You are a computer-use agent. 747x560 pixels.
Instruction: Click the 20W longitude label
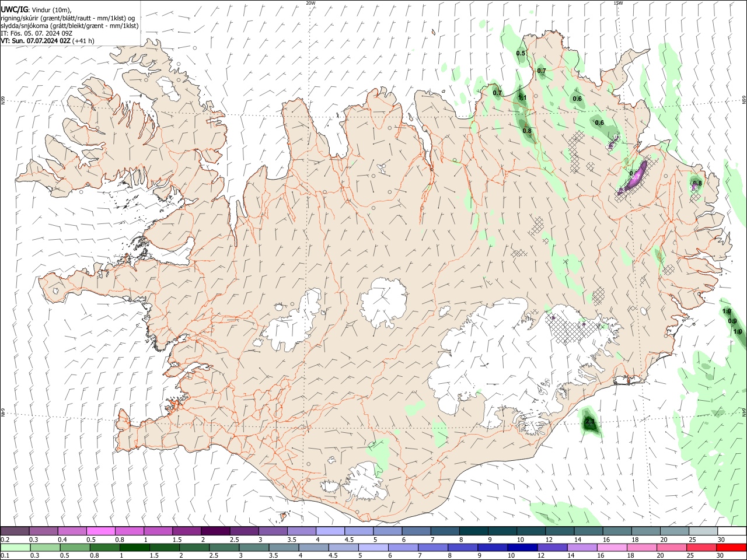click(310, 3)
